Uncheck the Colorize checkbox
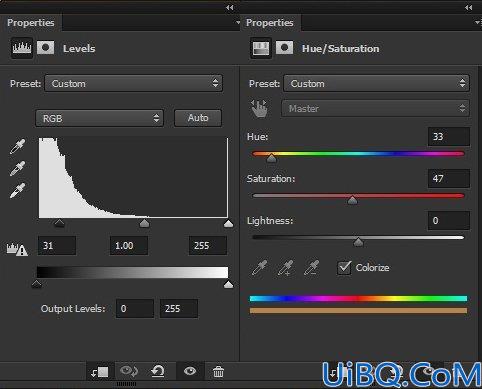The width and height of the screenshot is (482, 389). tap(344, 268)
